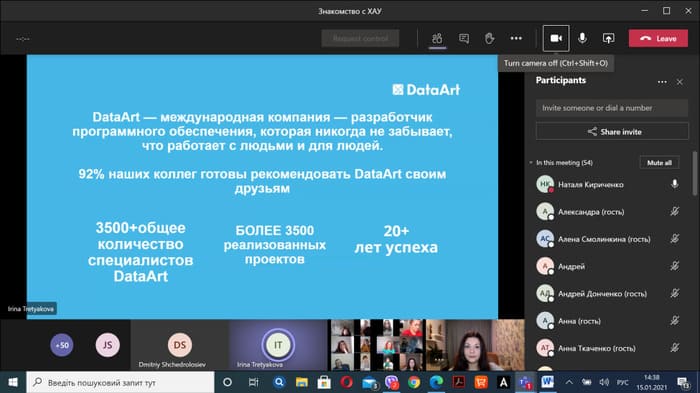
Task: Click muted mic icon for Анна (гость)
Action: pos(675,320)
